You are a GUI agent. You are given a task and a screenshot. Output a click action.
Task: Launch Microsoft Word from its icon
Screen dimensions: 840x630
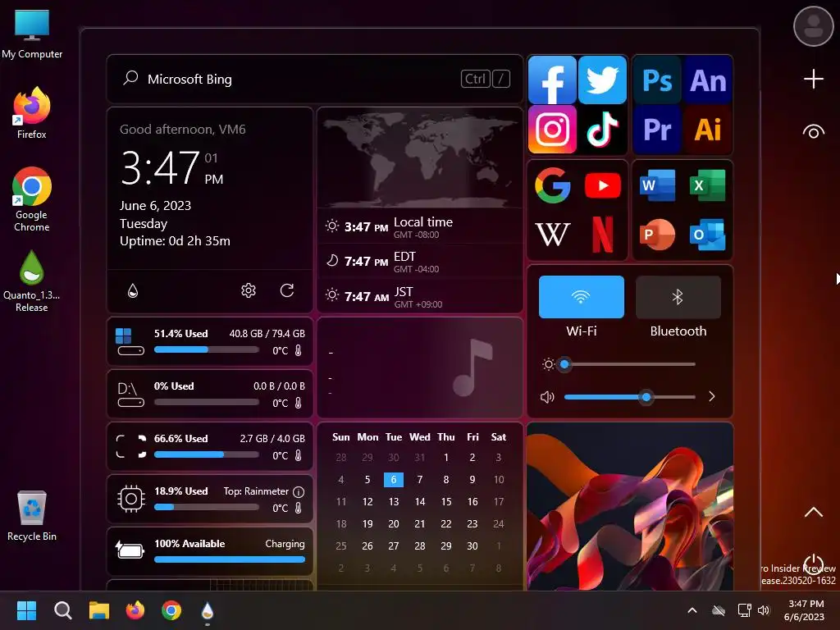point(657,185)
